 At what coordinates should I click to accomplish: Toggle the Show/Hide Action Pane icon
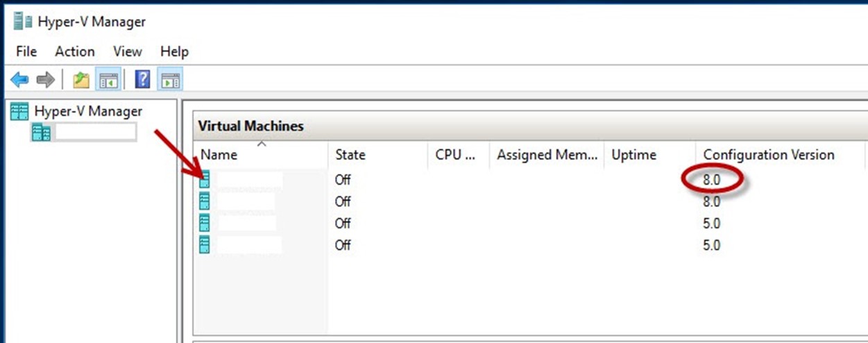170,80
